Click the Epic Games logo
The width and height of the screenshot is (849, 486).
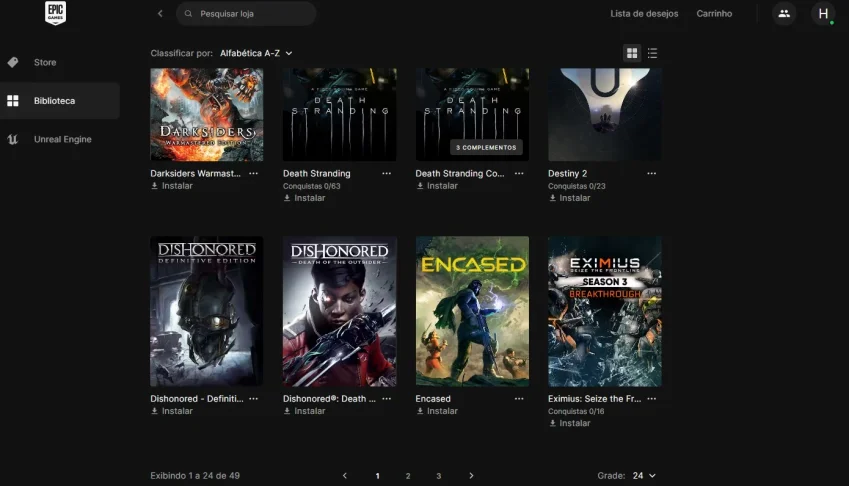click(x=55, y=13)
